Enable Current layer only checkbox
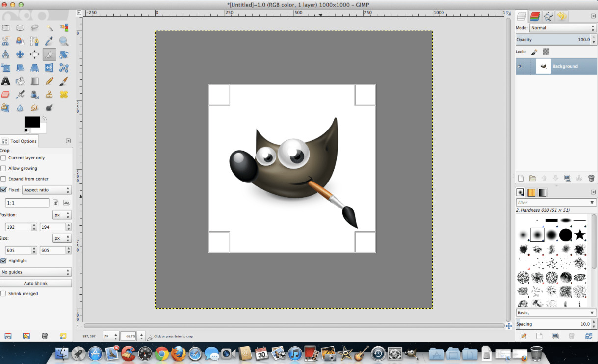Screen dimensions: 598x364 3,158
